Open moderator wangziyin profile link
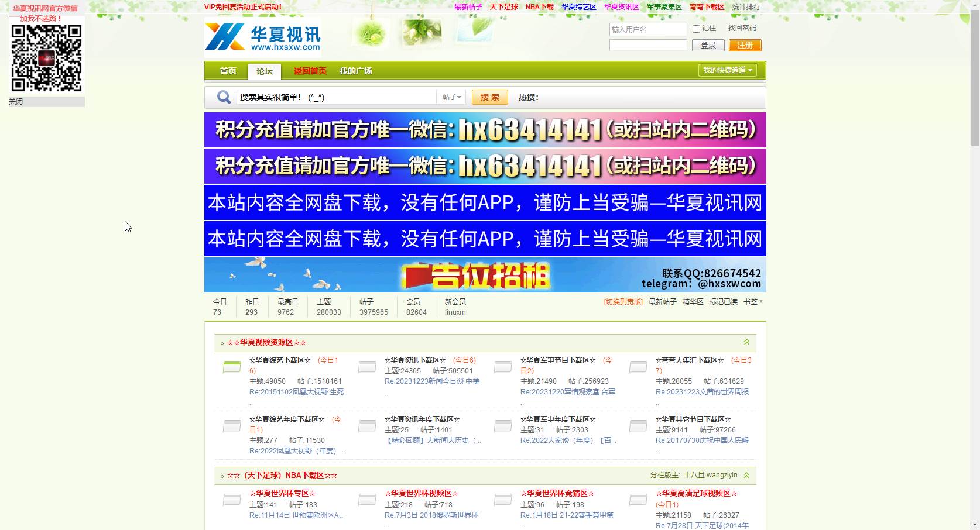 pos(722,475)
